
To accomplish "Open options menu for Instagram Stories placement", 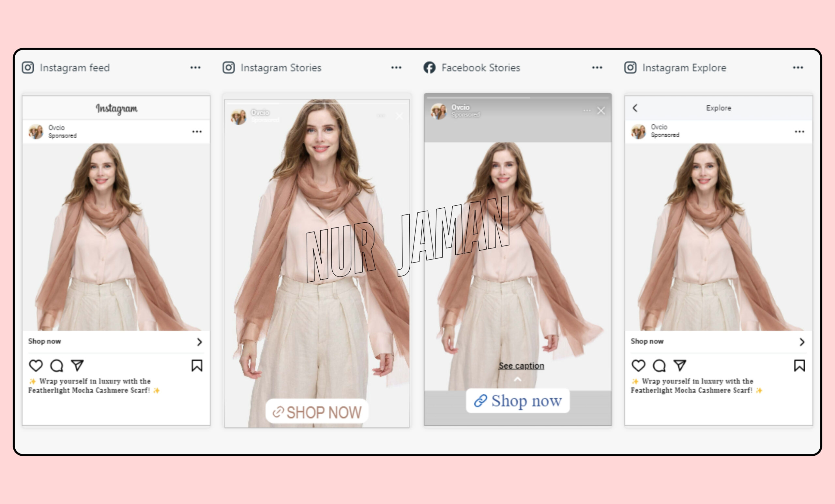I will click(396, 68).
